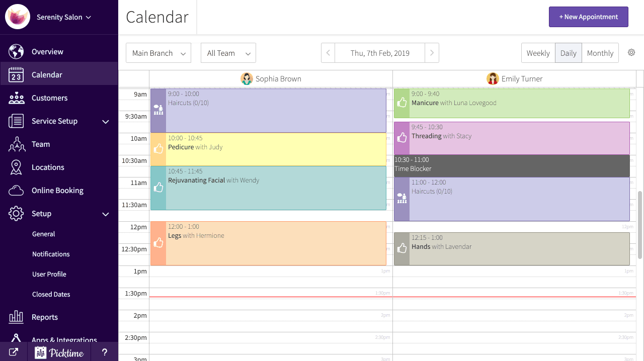Click the calendar settings gear icon
644x361 pixels.
point(631,53)
